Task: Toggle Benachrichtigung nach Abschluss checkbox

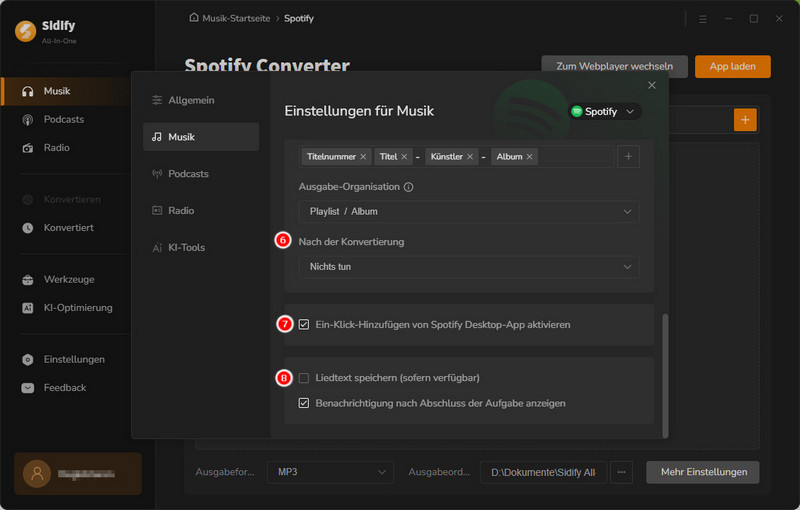Action: [304, 403]
